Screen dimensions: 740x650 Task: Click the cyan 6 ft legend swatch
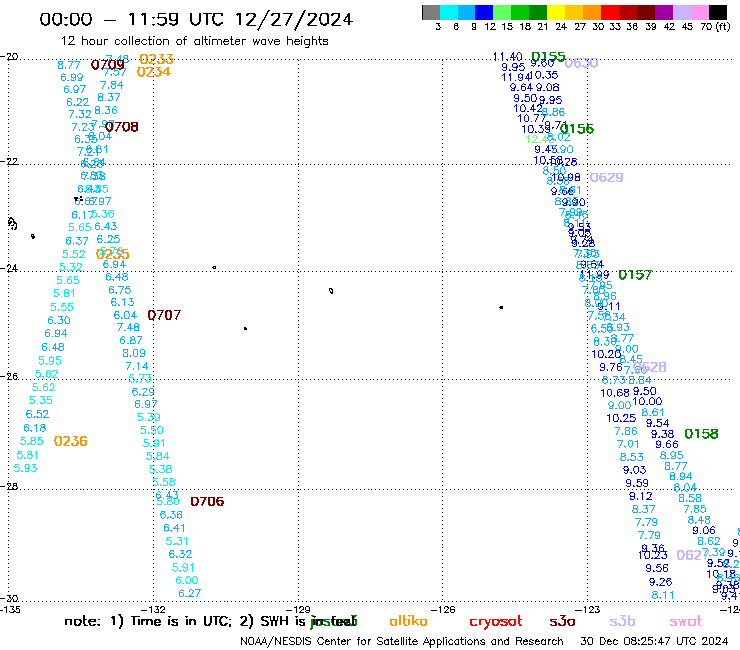tap(449, 12)
